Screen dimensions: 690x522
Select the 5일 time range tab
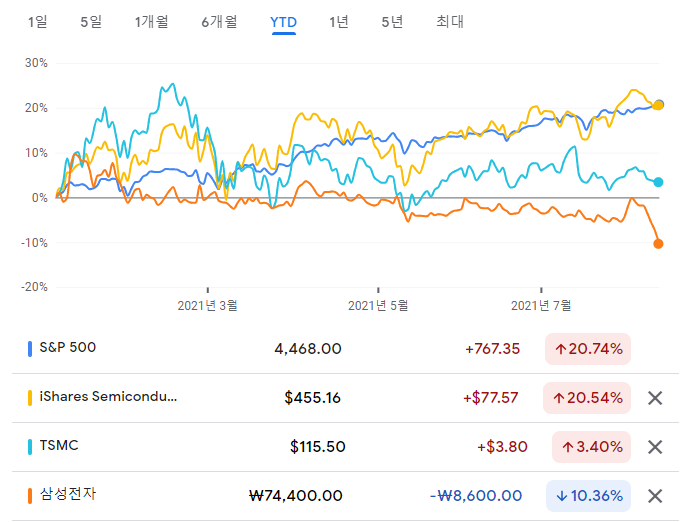pyautogui.click(x=91, y=22)
